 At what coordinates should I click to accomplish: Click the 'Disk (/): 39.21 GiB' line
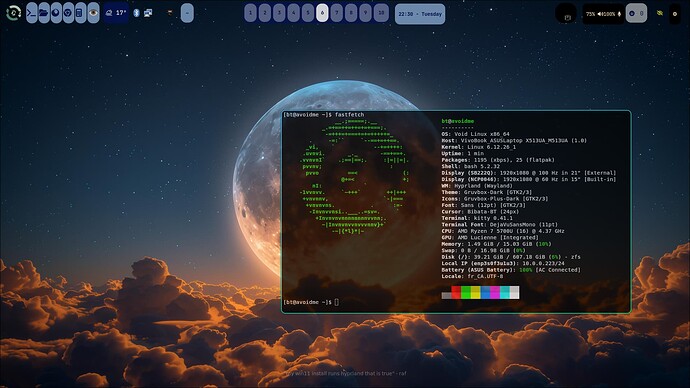click(511, 257)
